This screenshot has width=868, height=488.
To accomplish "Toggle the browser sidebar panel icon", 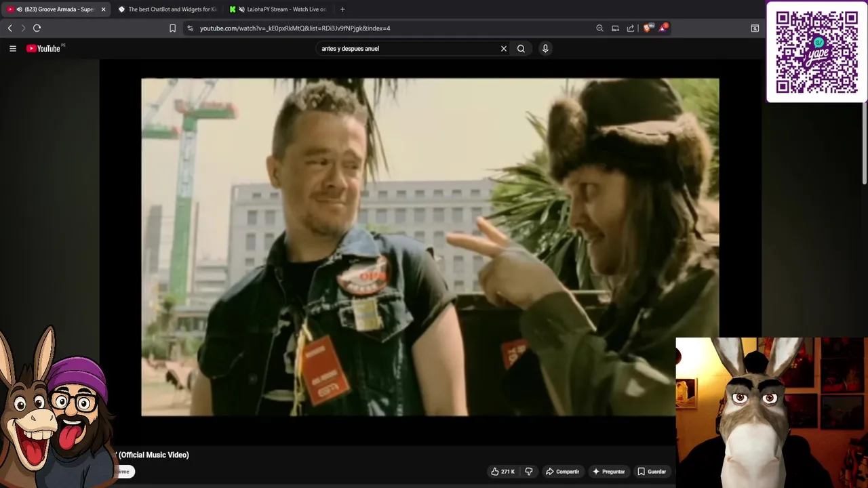I will [755, 28].
